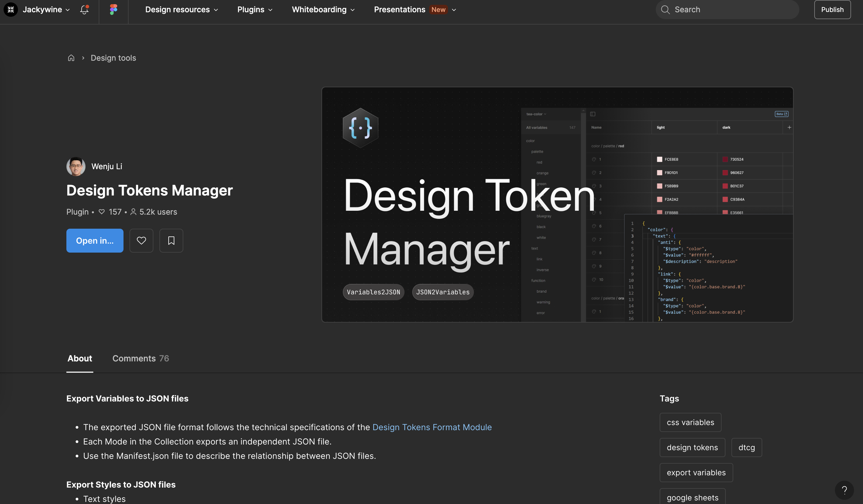Click the Export Styles to JSON files heading

click(121, 485)
